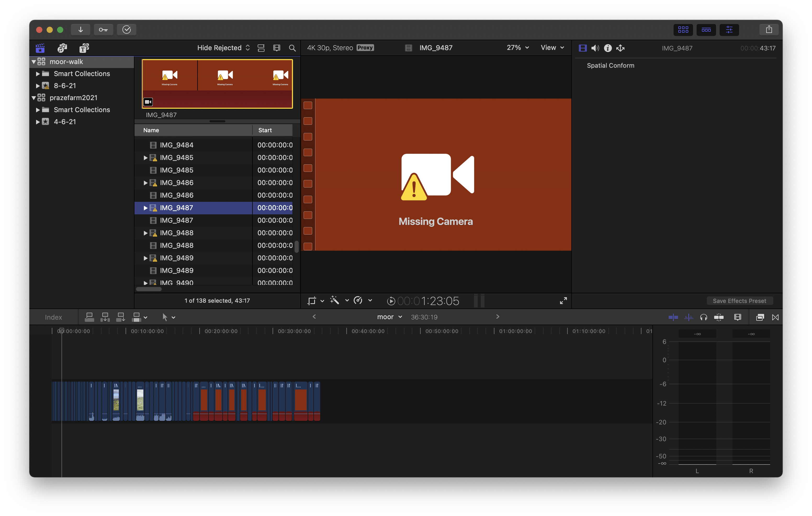
Task: Toggle the Browser visibility button
Action: [x=683, y=30]
